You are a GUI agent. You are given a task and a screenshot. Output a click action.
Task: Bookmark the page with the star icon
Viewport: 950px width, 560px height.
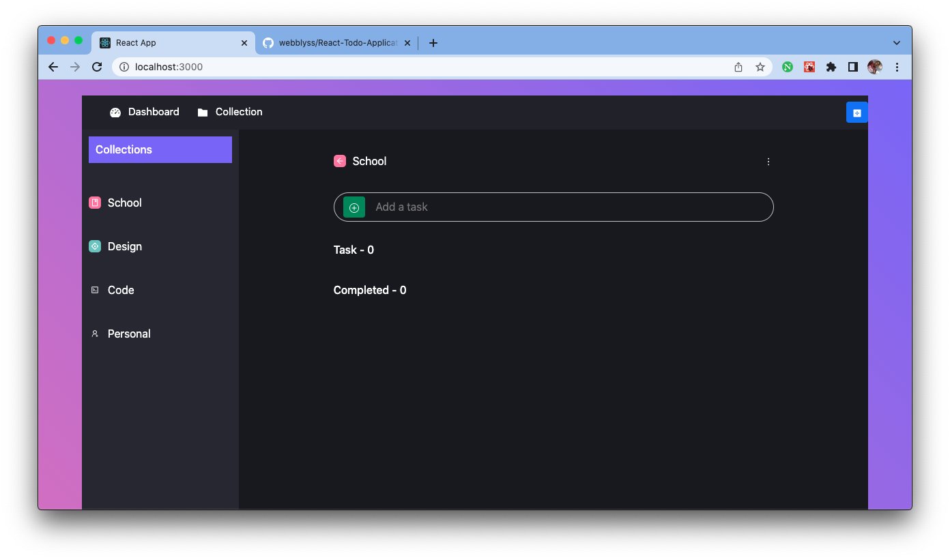coord(760,67)
